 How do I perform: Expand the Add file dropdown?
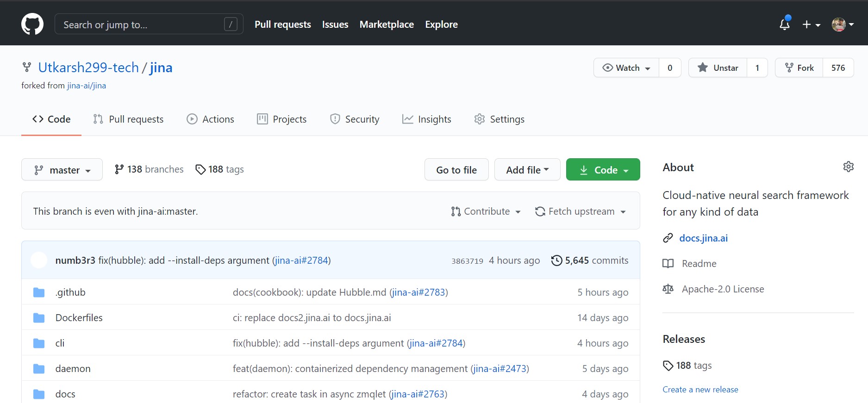pyautogui.click(x=527, y=170)
